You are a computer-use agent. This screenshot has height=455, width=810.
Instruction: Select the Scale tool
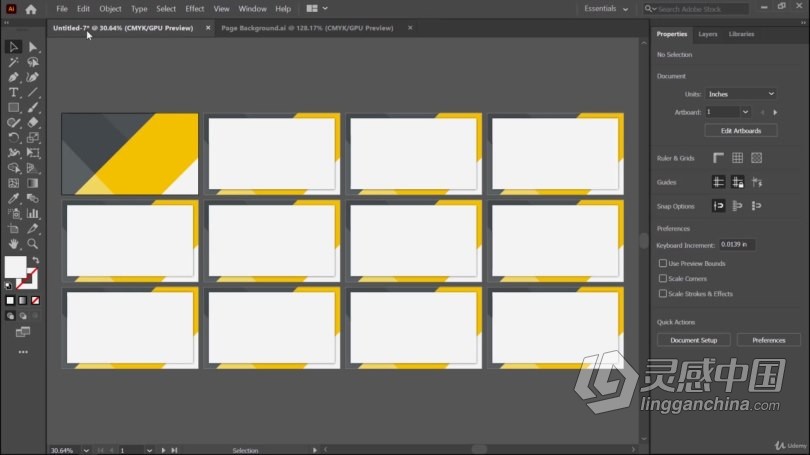pyautogui.click(x=33, y=138)
